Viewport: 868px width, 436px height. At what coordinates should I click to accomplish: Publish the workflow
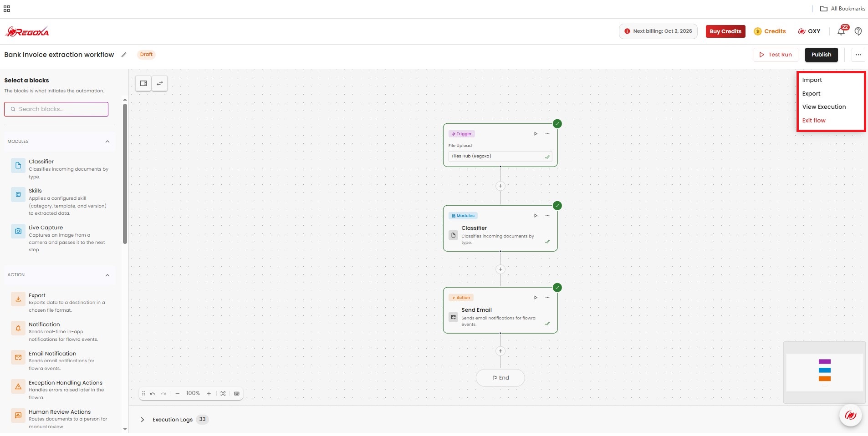(821, 55)
